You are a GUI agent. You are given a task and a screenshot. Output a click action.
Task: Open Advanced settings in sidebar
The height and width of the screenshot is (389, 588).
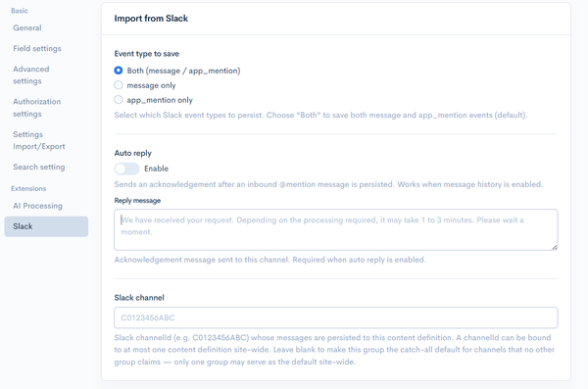(31, 75)
